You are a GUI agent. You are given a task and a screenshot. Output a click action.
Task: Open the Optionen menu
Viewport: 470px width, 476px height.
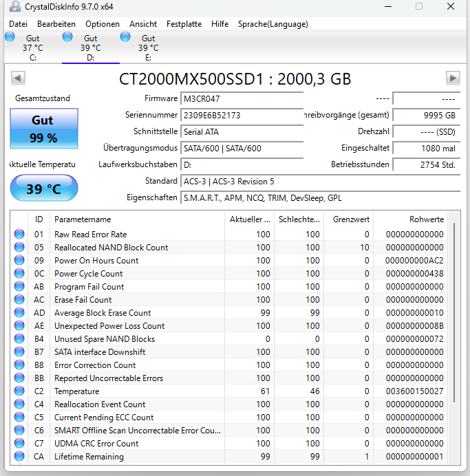[103, 24]
